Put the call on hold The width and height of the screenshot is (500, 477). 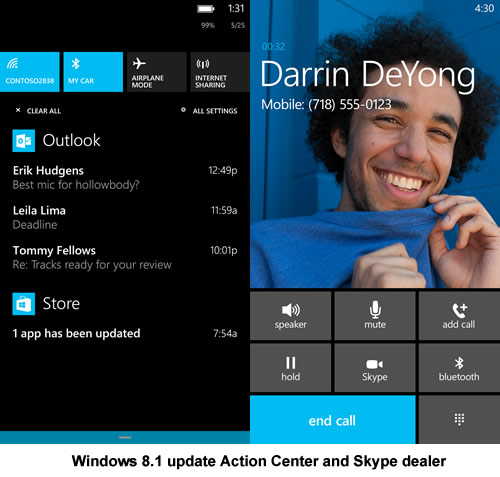pyautogui.click(x=291, y=368)
